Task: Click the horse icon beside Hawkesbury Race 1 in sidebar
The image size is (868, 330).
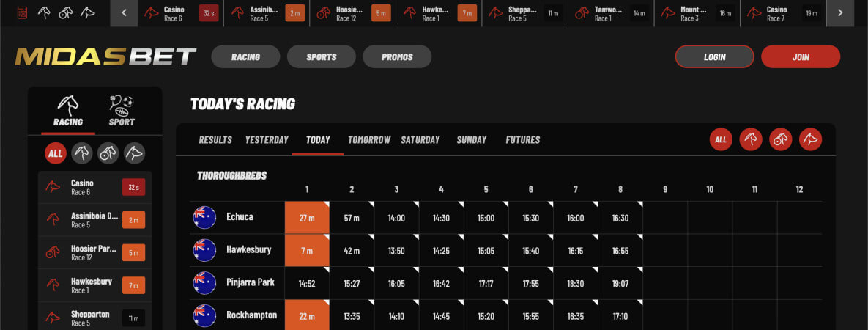Action: [x=53, y=285]
